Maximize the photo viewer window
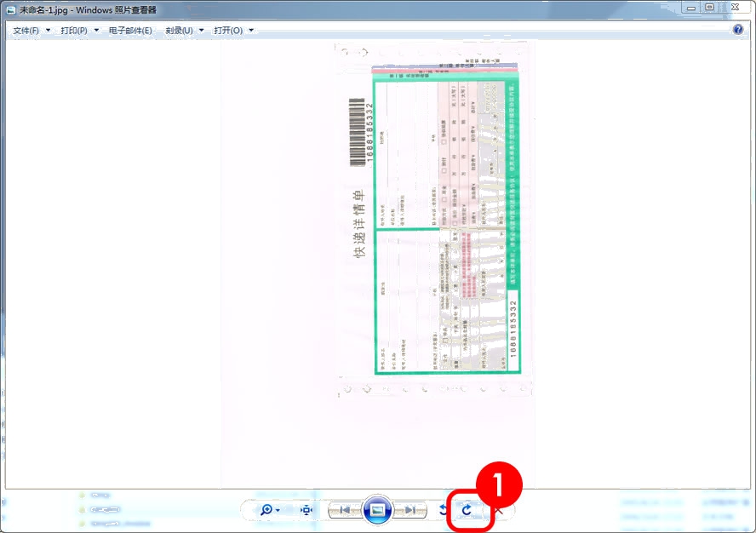 [x=708, y=8]
